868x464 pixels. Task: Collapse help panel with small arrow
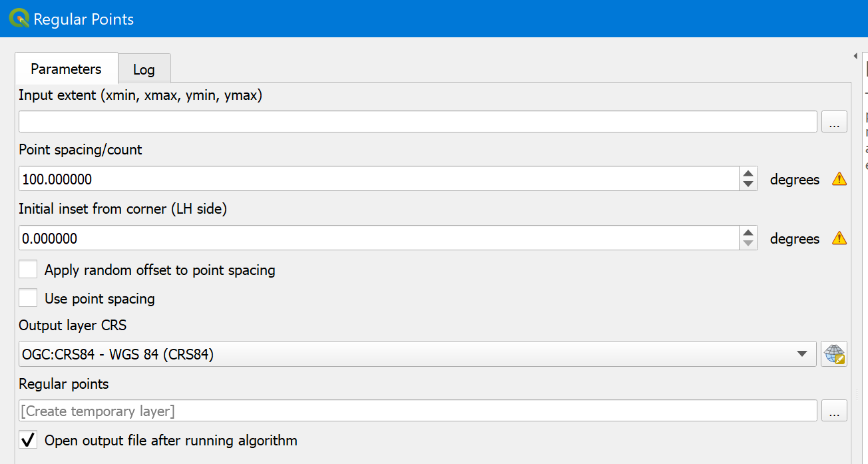[x=855, y=57]
